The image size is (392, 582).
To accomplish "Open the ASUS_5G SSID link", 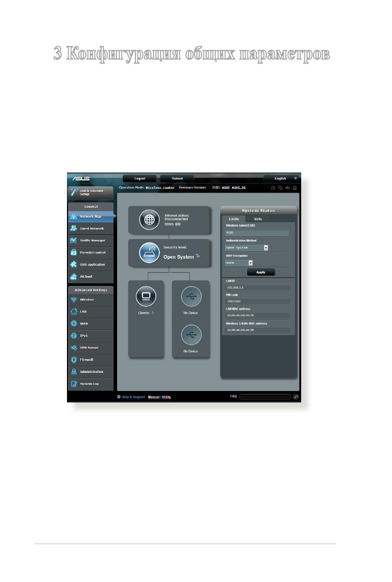I will click(x=239, y=188).
